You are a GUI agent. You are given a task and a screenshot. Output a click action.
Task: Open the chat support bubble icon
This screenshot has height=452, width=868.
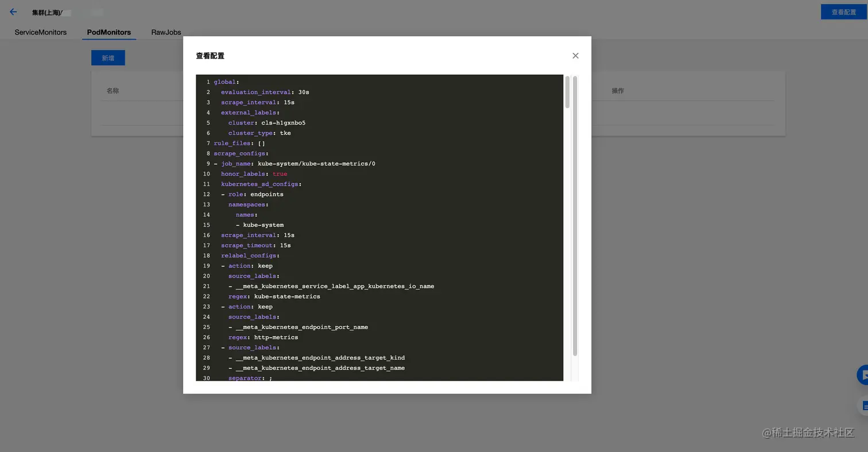[862, 375]
